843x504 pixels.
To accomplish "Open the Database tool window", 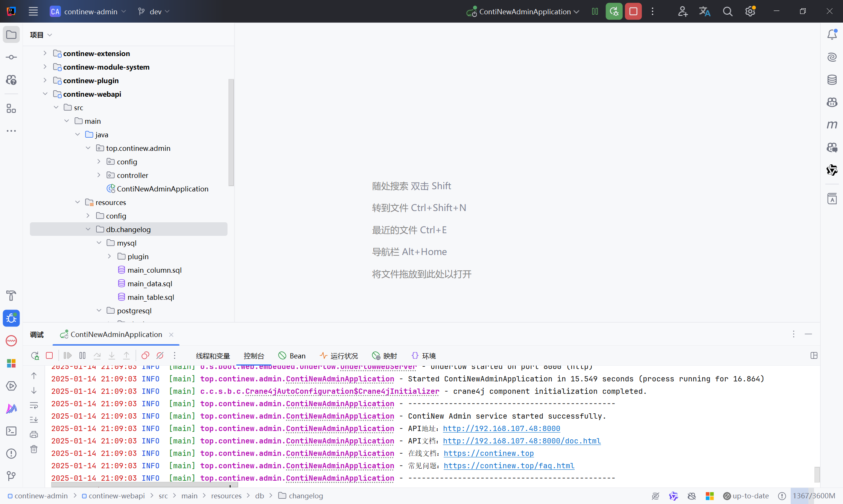I will (832, 80).
